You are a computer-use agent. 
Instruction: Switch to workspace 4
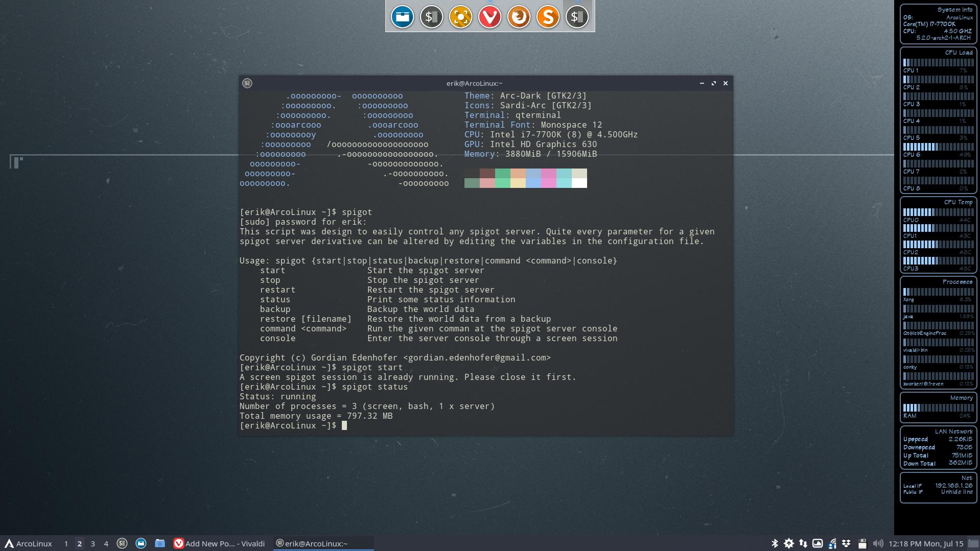click(x=106, y=543)
